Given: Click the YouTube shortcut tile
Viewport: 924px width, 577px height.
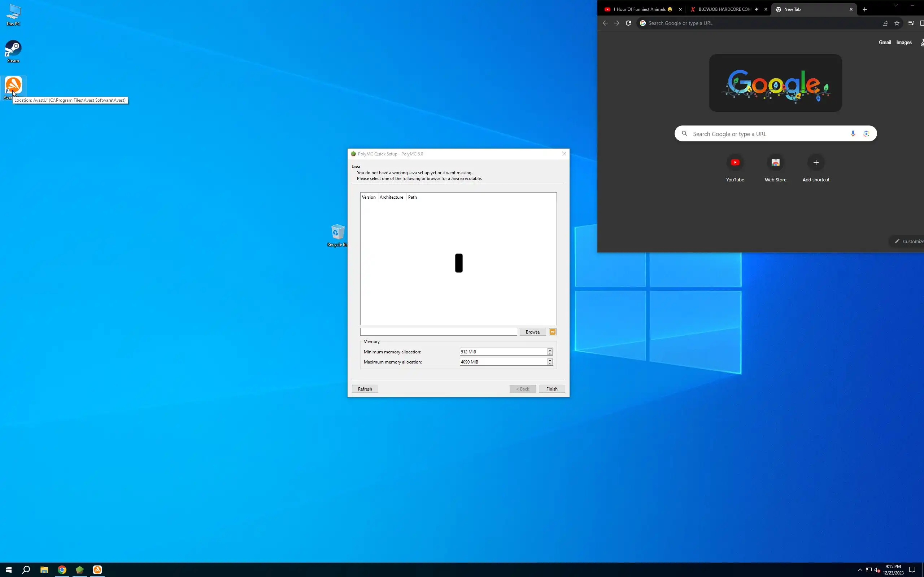Looking at the screenshot, I should pos(735,163).
